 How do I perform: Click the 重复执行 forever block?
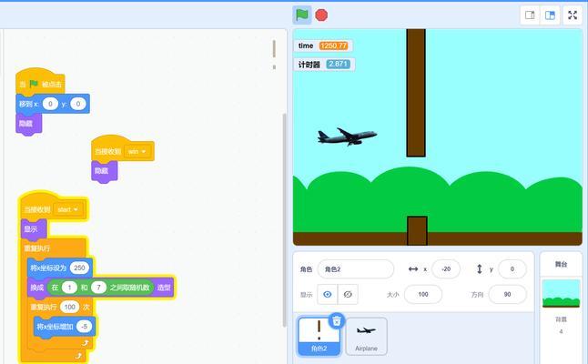coord(36,248)
